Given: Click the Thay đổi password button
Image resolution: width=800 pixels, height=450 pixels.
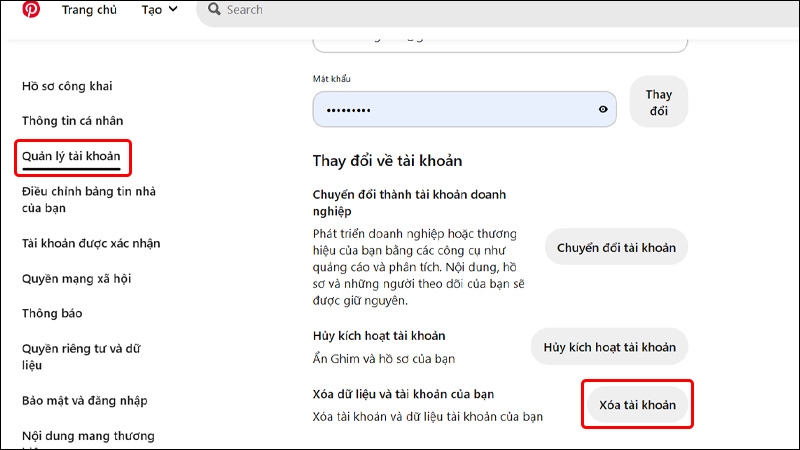Looking at the screenshot, I should 659,102.
